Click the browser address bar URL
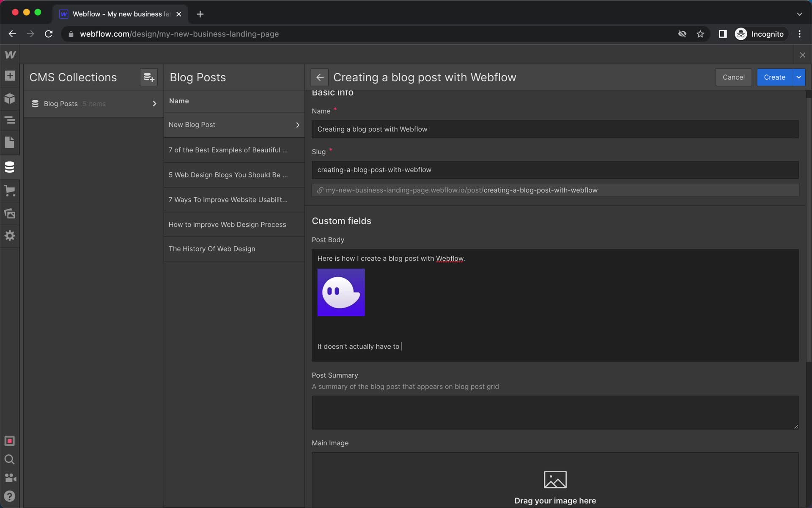Screen dimensions: 812x508 pos(179,34)
